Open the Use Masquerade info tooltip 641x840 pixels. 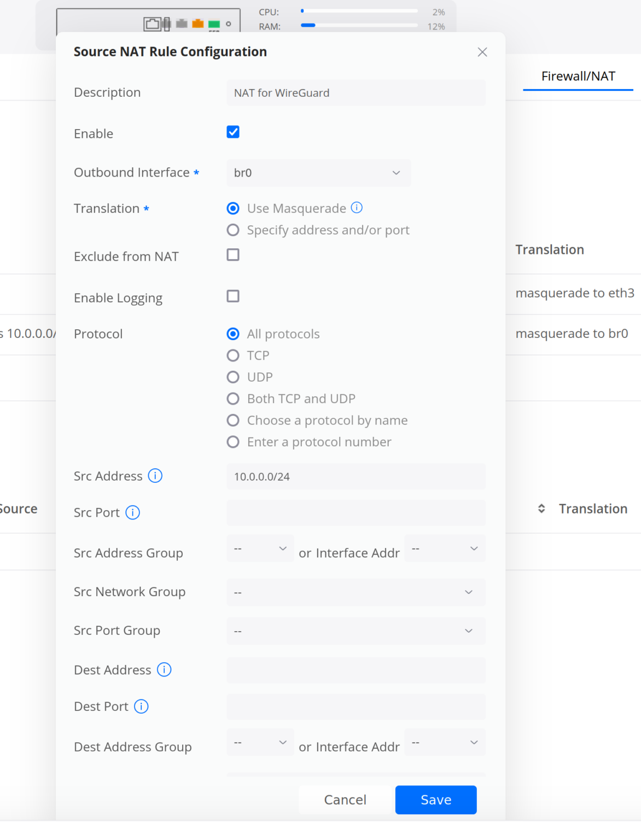coord(357,208)
